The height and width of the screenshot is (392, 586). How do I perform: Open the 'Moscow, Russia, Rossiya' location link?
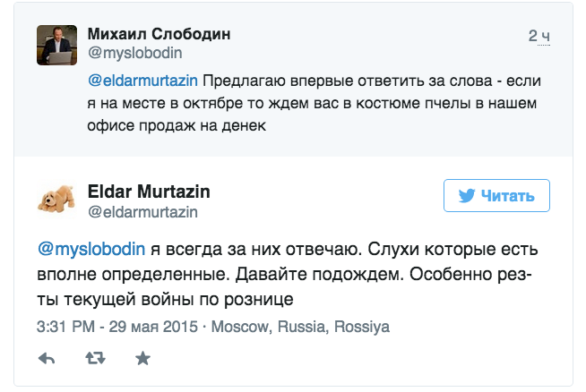pyautogui.click(x=300, y=327)
